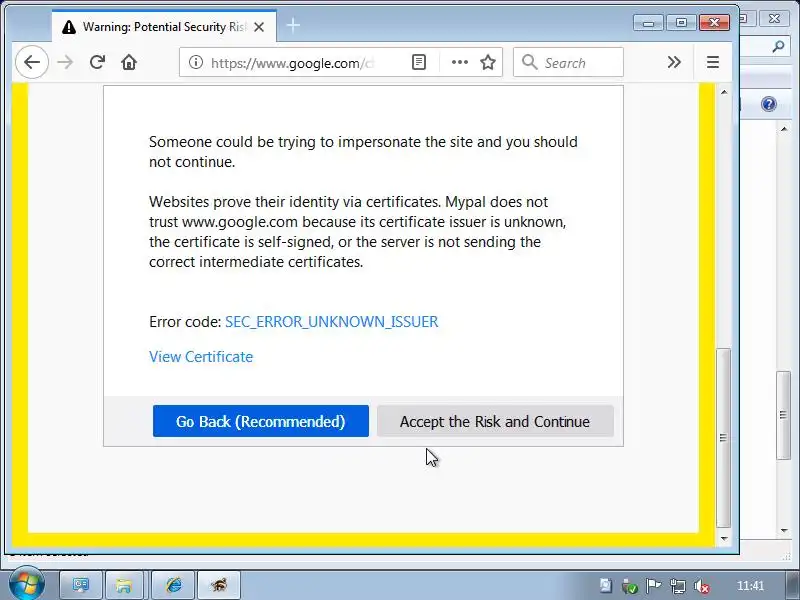Screen dimensions: 800x600
Task: Reload the current page
Action: tap(97, 62)
